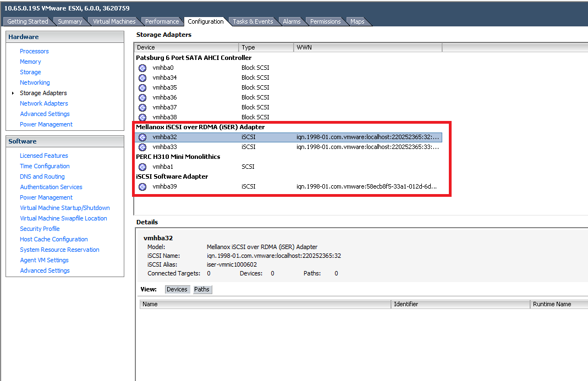Click the vmhba32 iSER adapter icon
Viewport: 588px width, 381px height.
point(142,137)
